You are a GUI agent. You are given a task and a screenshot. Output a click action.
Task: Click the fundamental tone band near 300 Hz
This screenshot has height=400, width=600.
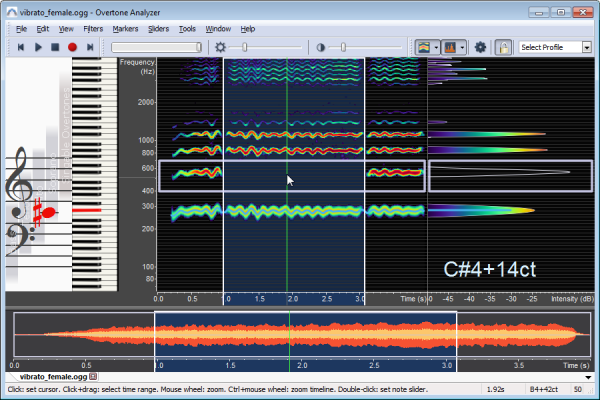pos(298,211)
